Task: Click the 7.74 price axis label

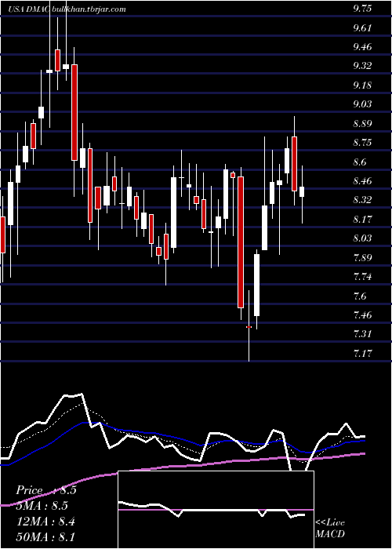Action: pyautogui.click(x=362, y=278)
